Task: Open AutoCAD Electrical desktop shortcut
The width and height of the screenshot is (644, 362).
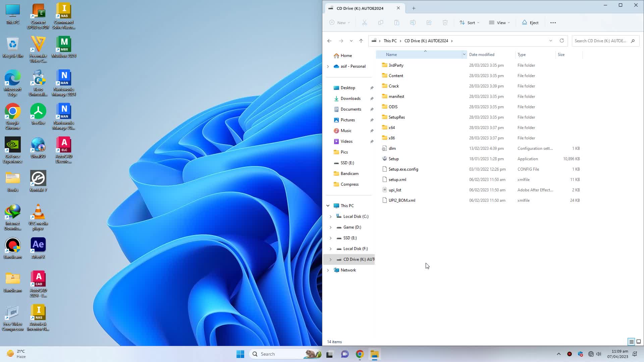Action: [64, 150]
